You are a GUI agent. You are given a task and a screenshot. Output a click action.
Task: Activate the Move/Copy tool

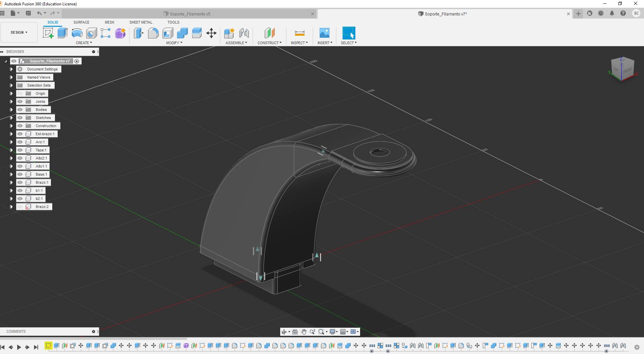point(211,33)
